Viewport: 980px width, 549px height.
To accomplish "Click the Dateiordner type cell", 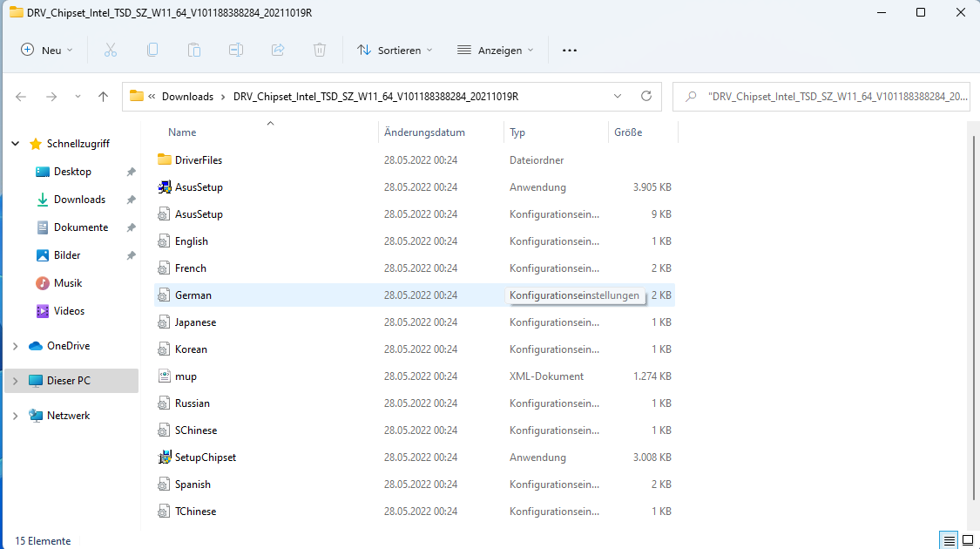I will pyautogui.click(x=537, y=160).
